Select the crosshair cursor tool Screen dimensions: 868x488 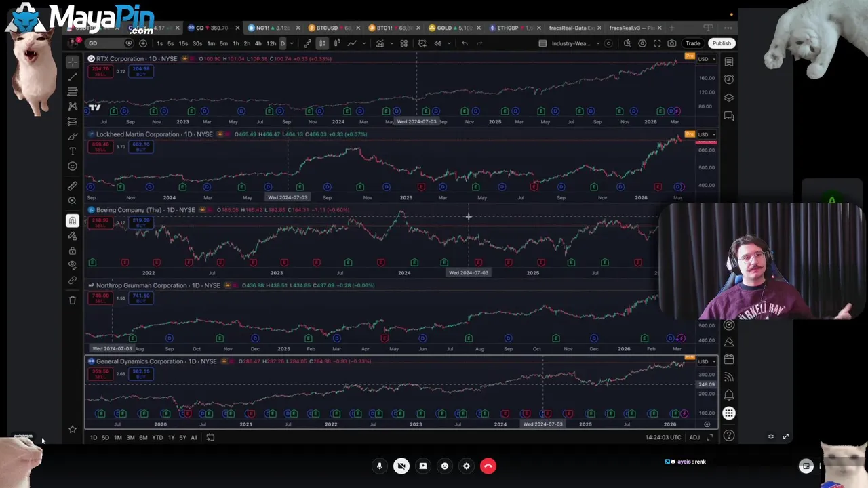pyautogui.click(x=73, y=62)
